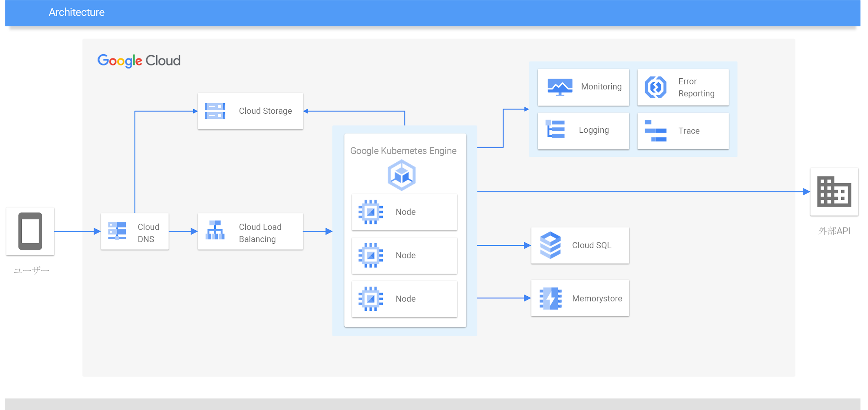This screenshot has width=868, height=410.
Task: Click the Google Cloud logo
Action: pos(139,60)
